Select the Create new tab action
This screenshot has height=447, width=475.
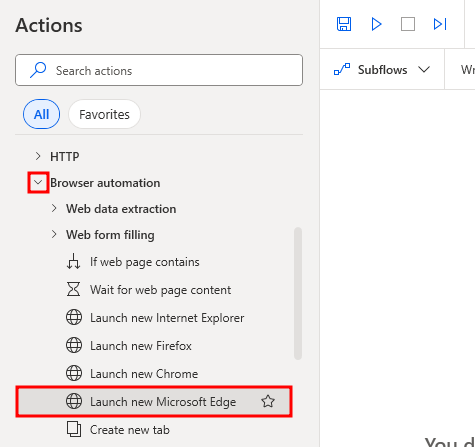130,430
